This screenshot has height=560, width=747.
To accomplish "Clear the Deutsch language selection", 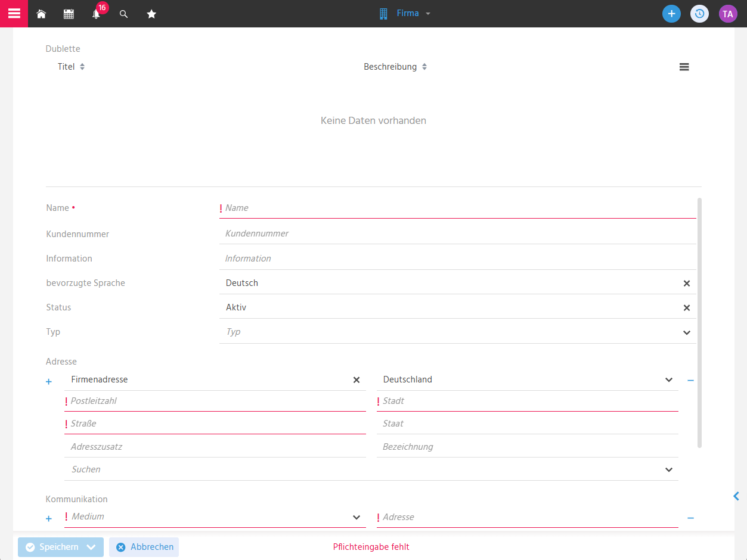I will click(686, 284).
